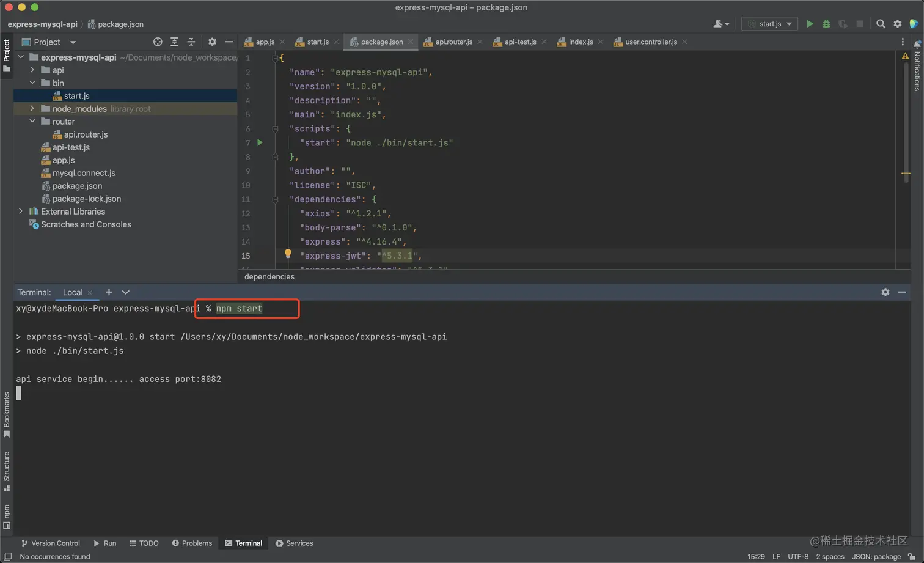Viewport: 924px width, 563px height.
Task: Open Search Everywhere magnifier icon
Action: pos(881,24)
